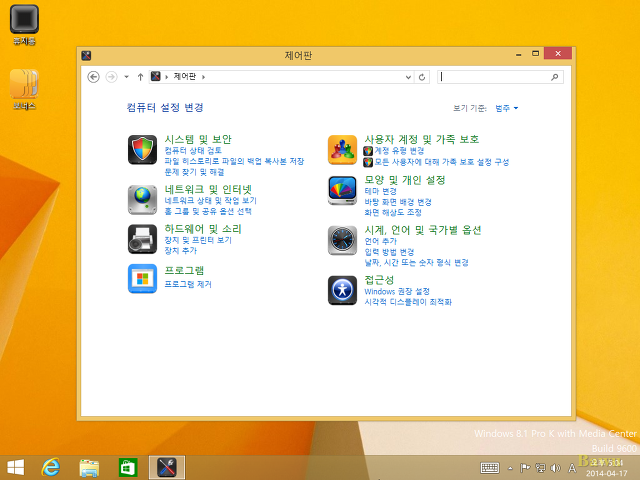The height and width of the screenshot is (480, 640).
Task: Open 시계, 언어 및 국가별 옵션 category
Action: tap(422, 230)
